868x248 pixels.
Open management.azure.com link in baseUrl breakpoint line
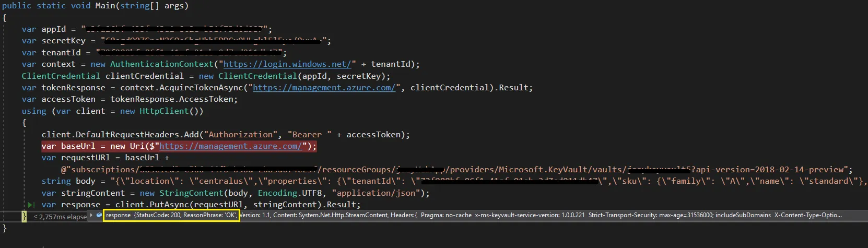231,146
